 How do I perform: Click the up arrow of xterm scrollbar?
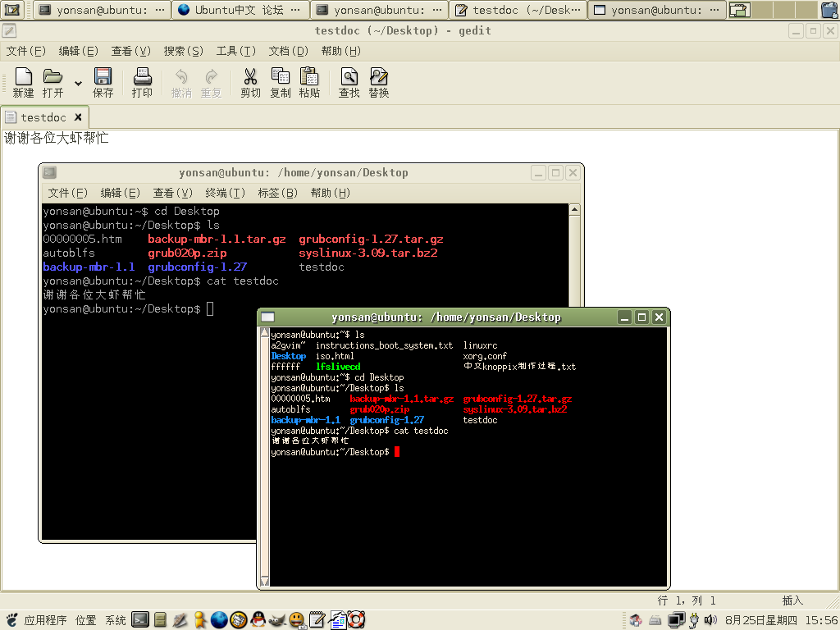tap(264, 333)
